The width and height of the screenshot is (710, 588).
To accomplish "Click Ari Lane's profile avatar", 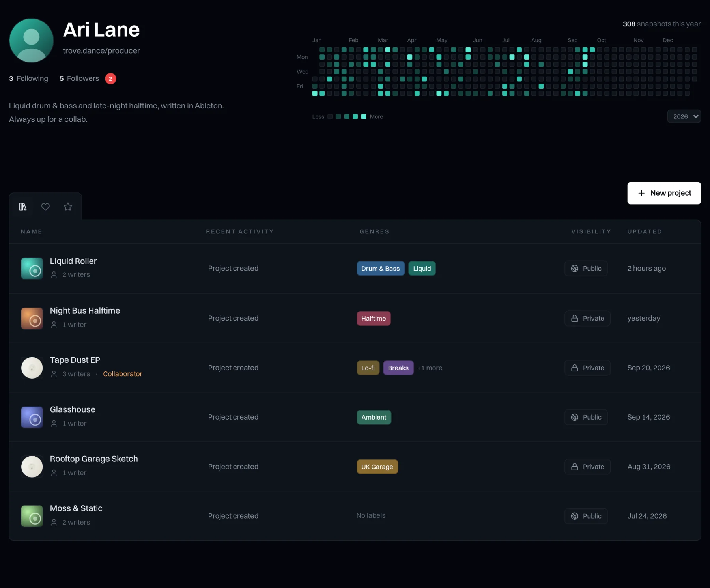I will pyautogui.click(x=32, y=40).
